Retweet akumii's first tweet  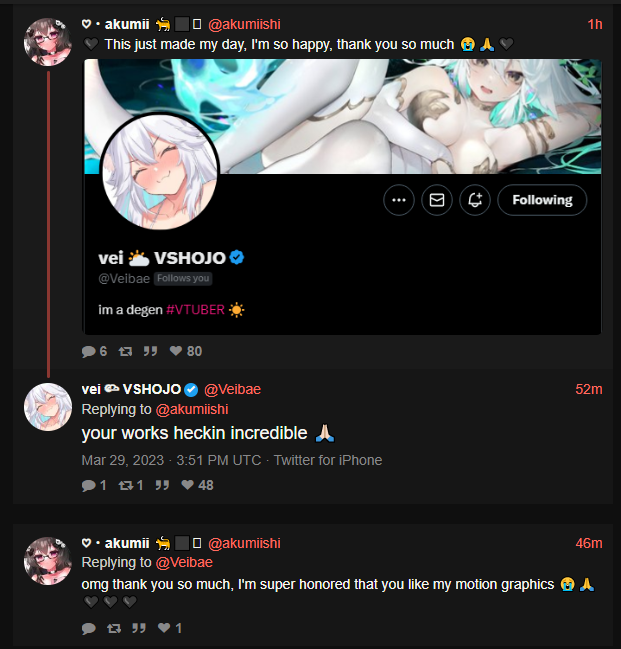coord(125,352)
